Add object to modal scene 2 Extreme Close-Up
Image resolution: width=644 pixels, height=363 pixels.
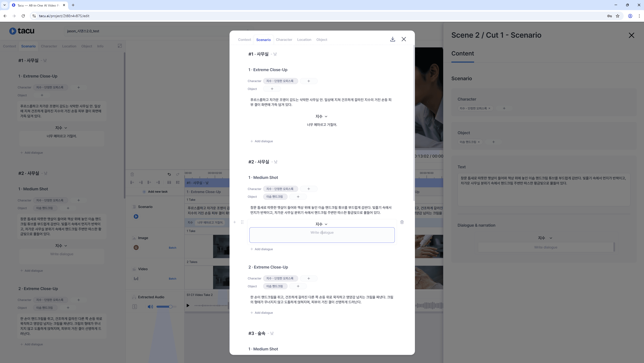pyautogui.click(x=298, y=286)
